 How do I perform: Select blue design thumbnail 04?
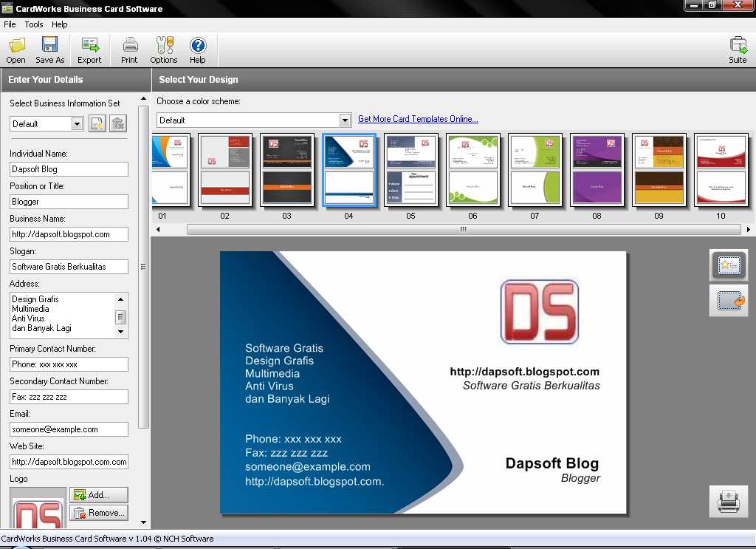click(x=349, y=170)
